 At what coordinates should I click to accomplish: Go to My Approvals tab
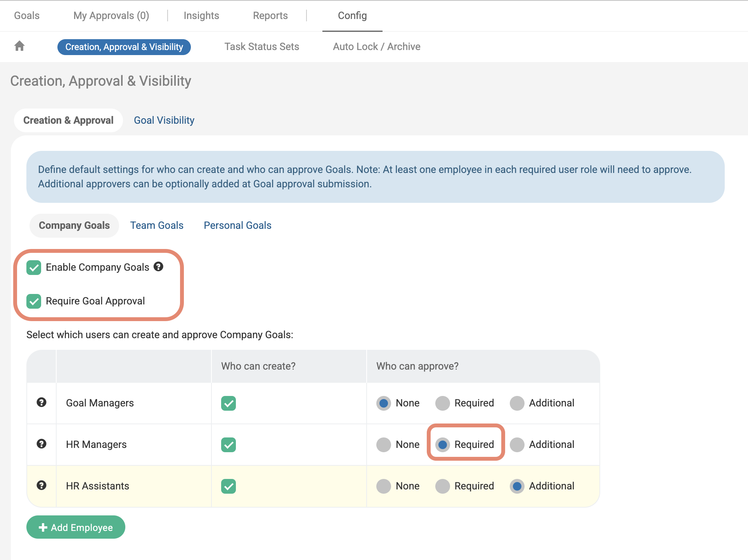pyautogui.click(x=111, y=16)
